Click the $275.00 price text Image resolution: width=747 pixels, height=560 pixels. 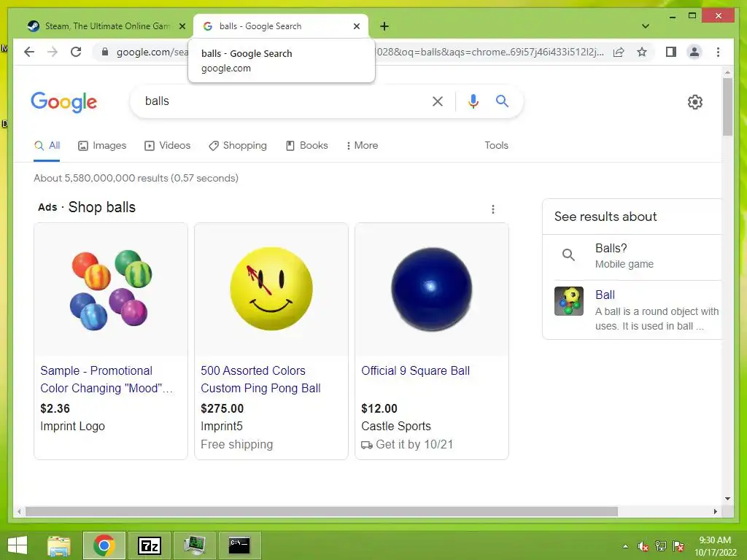click(222, 408)
